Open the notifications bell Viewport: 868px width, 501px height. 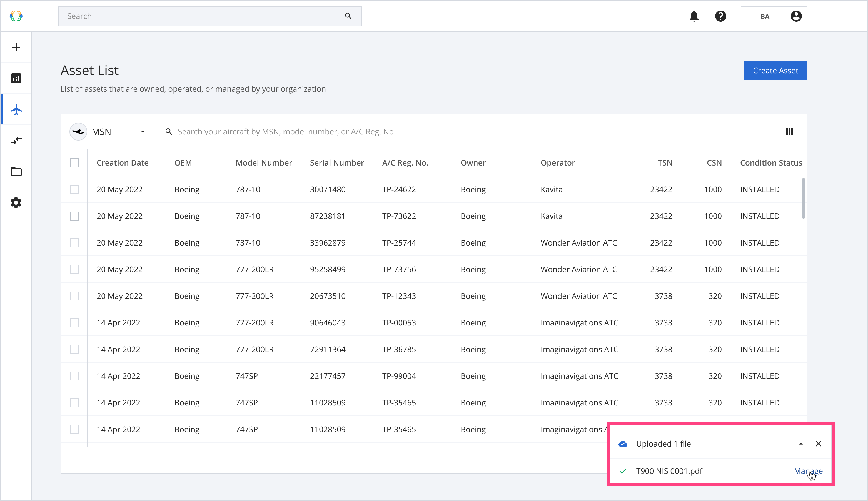694,16
